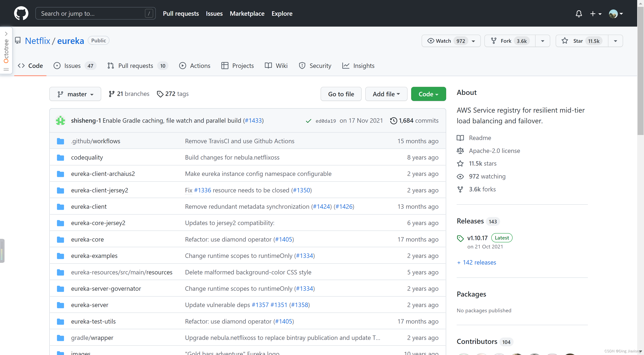This screenshot has height=355, width=644.
Task: Focus the Search or jump to field
Action: coord(96,13)
